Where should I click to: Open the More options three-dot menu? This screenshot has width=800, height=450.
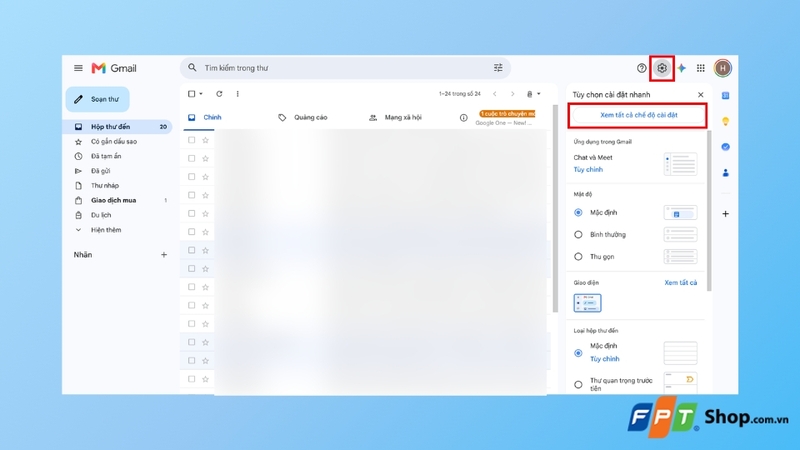pyautogui.click(x=238, y=94)
